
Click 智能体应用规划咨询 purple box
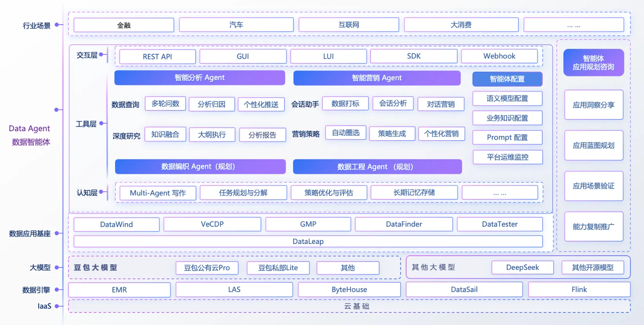pos(594,63)
